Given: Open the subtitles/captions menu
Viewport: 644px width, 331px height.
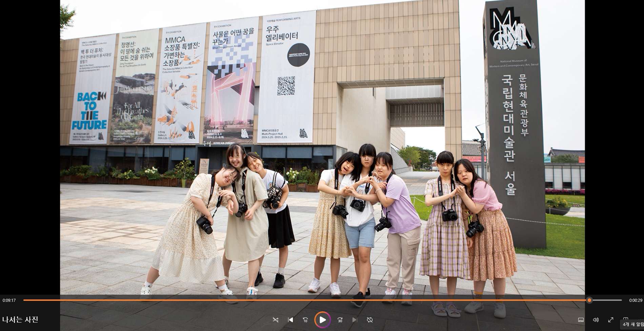Looking at the screenshot, I should (581, 320).
